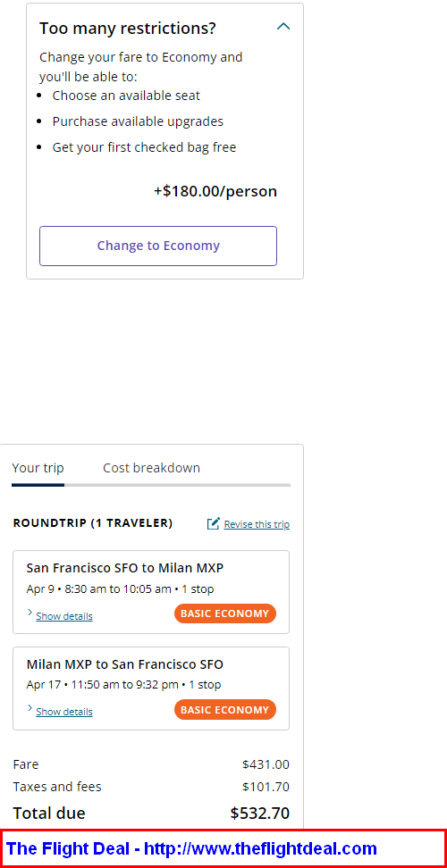Click the +$180.00/person upgrade price
This screenshot has width=447, height=868.
tap(215, 191)
